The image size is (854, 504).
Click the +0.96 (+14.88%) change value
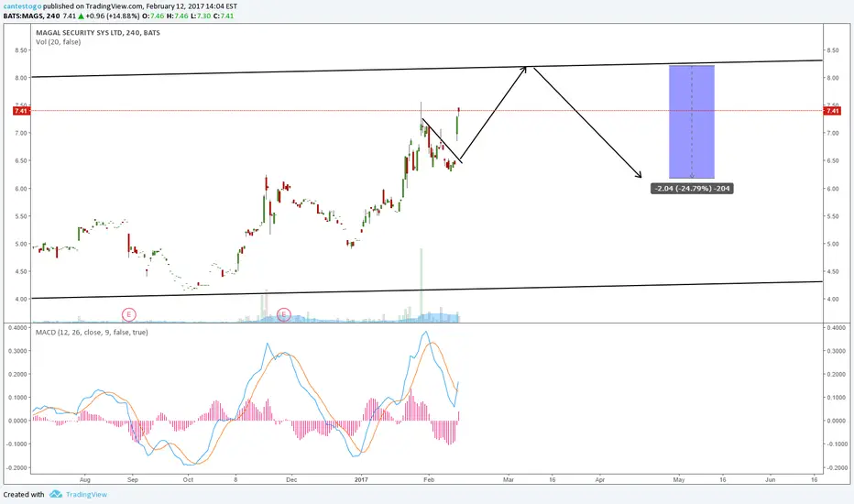coord(113,16)
